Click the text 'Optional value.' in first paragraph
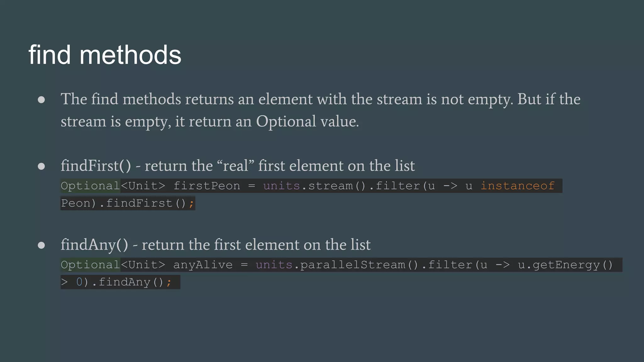Viewport: 644px width, 362px height. (x=307, y=121)
